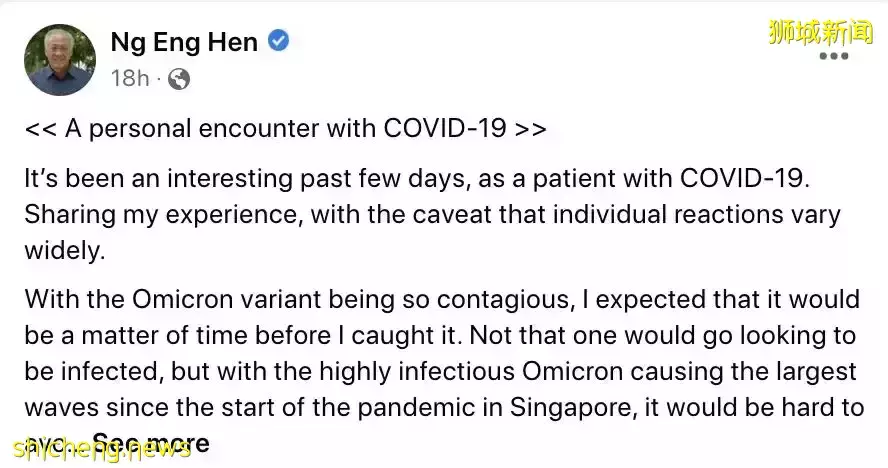The width and height of the screenshot is (888, 468).
Task: Visit the Ng Eng Hen profile name link
Action: [184, 43]
